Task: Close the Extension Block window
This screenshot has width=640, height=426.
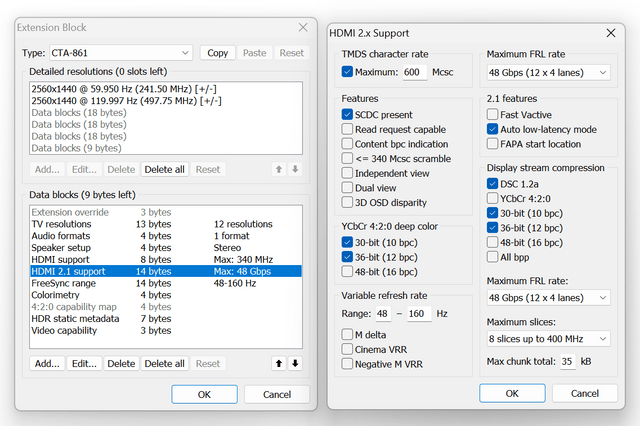Action: tap(303, 27)
